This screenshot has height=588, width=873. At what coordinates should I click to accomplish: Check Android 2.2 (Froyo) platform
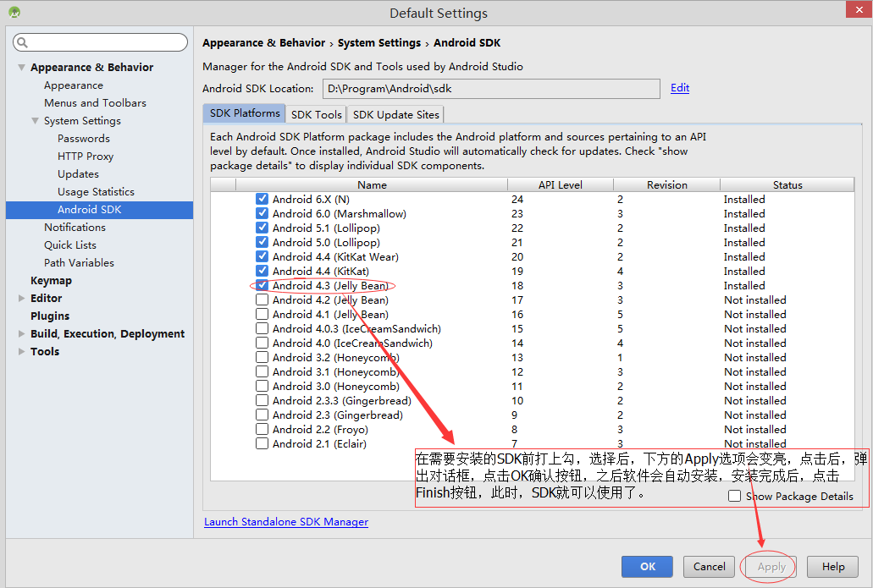(x=262, y=430)
